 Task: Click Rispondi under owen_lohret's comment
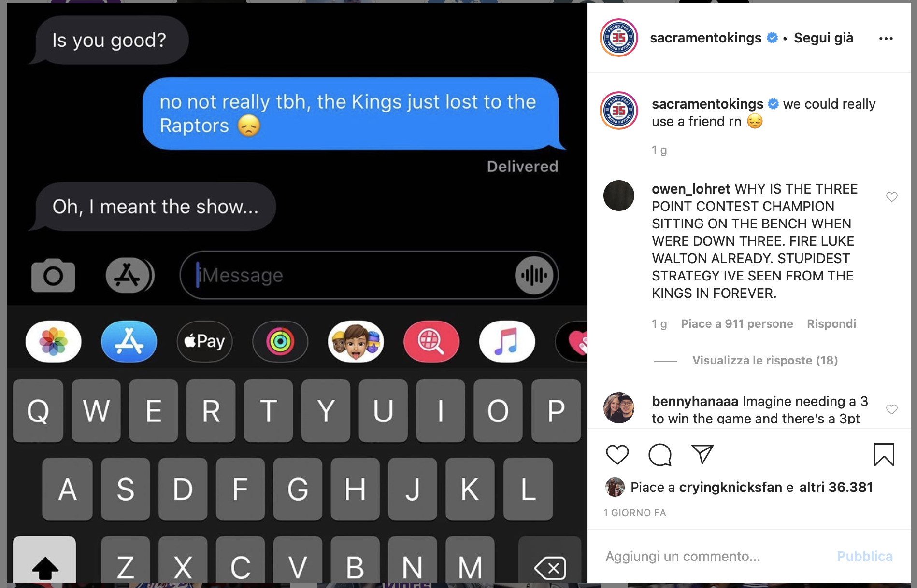[831, 324]
